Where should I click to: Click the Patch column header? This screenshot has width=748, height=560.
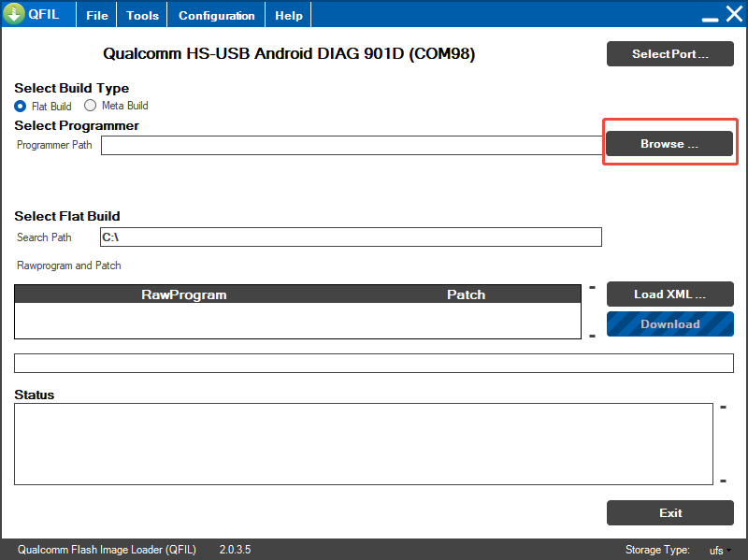(x=466, y=294)
